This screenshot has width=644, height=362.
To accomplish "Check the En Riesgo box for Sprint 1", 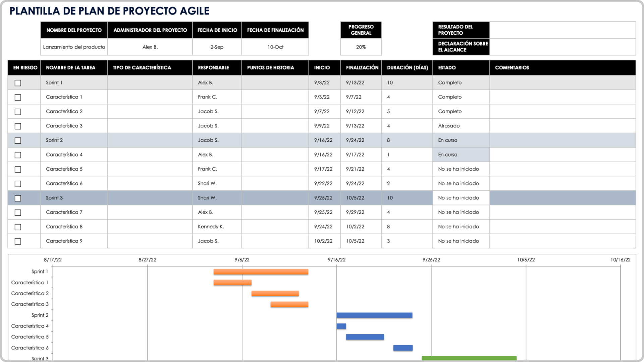I will click(x=18, y=83).
